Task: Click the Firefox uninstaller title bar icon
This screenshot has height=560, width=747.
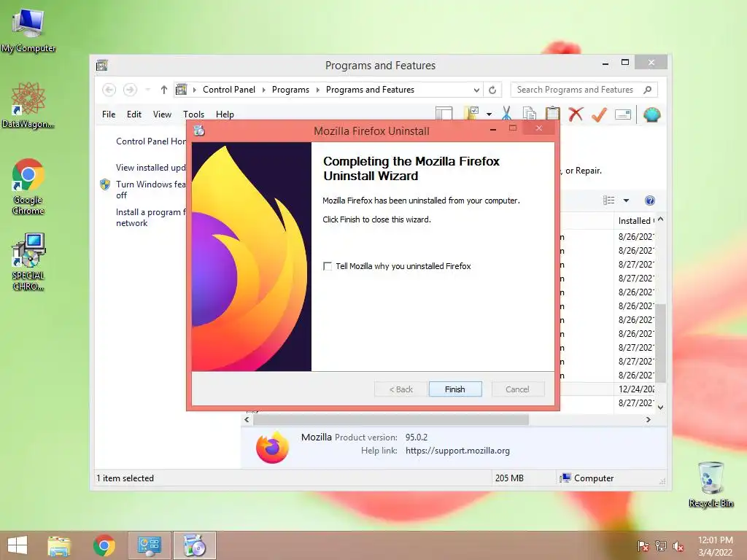Action: [199, 131]
